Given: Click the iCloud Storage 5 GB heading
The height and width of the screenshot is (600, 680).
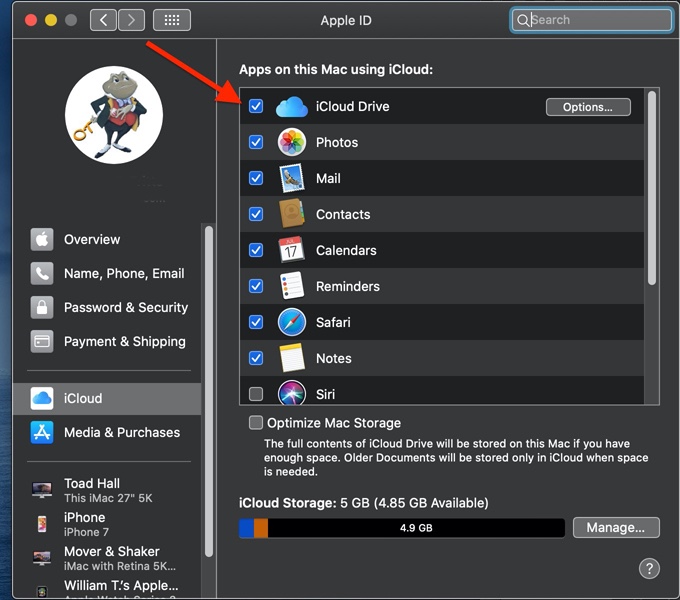Looking at the screenshot, I should coord(363,503).
